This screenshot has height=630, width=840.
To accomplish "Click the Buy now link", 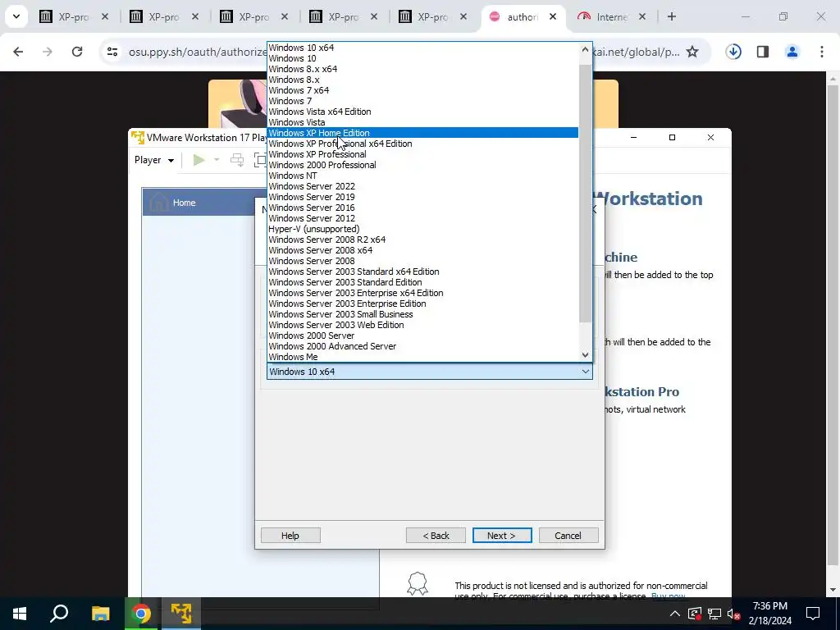I will (668, 596).
